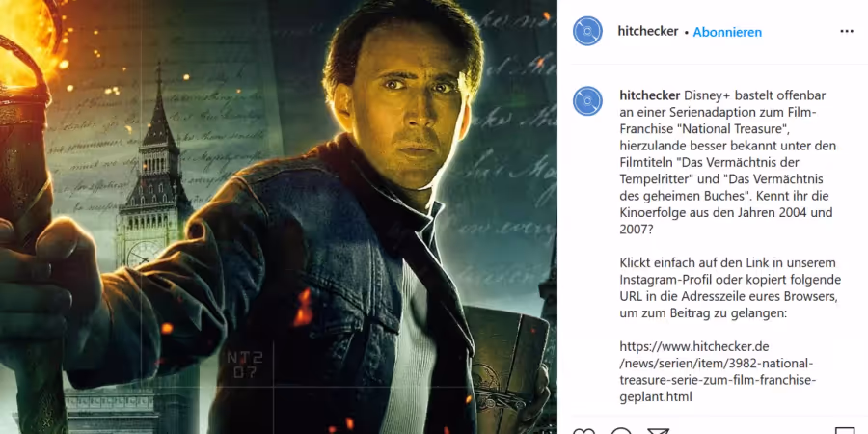Click the hitchecker avatar in the post header

[x=587, y=31]
